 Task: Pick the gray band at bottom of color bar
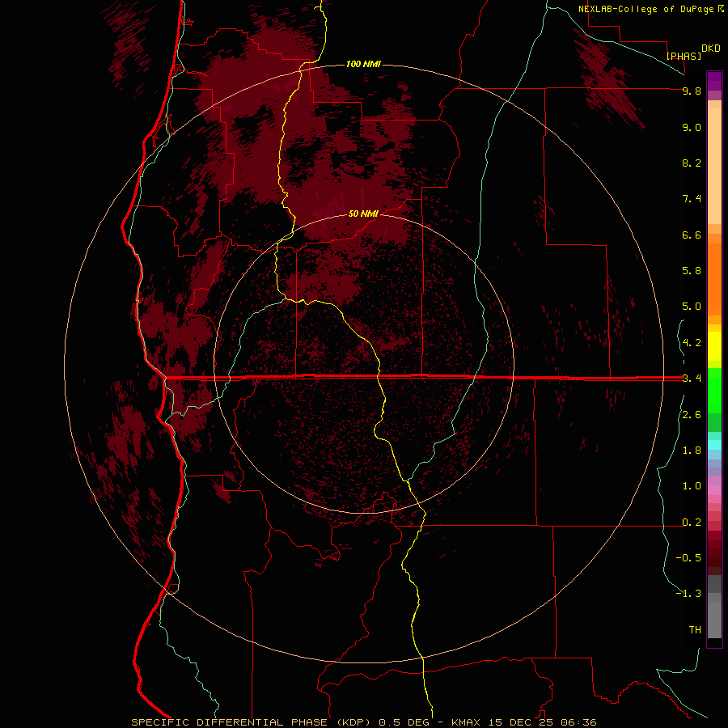(x=714, y=620)
